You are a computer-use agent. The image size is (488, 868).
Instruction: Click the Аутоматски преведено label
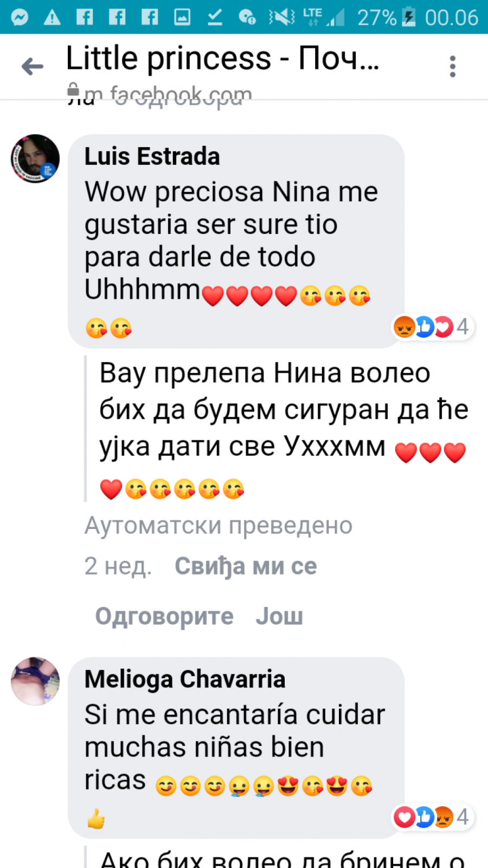219,526
